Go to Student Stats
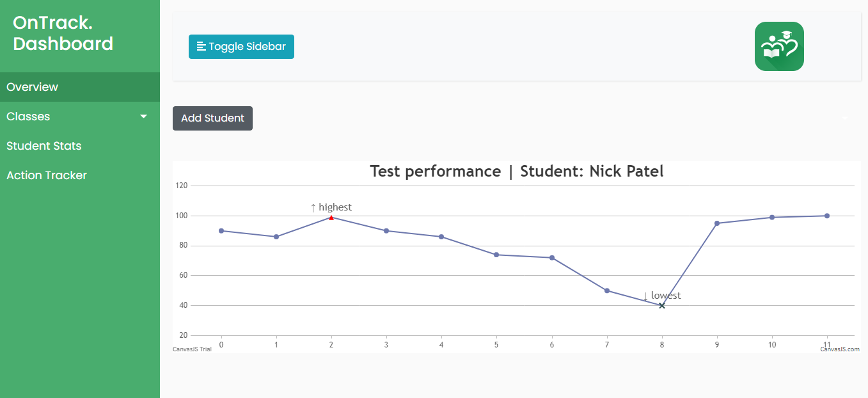 pos(44,146)
